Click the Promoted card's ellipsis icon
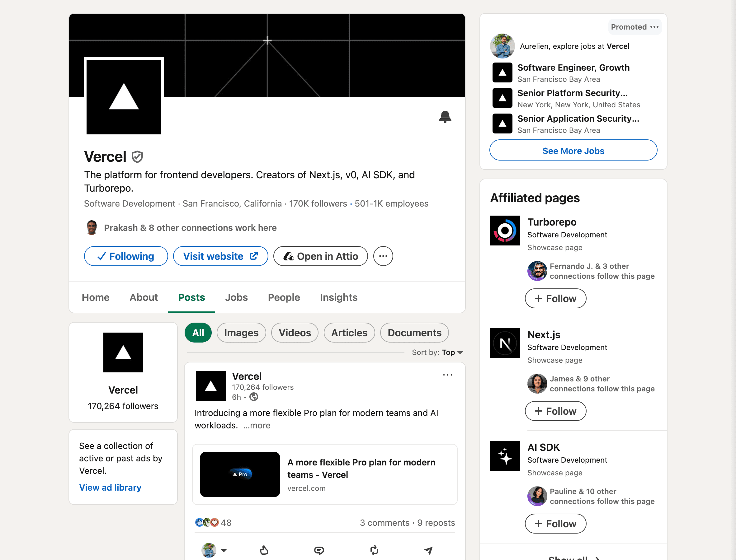Image resolution: width=736 pixels, height=560 pixels. (x=654, y=27)
